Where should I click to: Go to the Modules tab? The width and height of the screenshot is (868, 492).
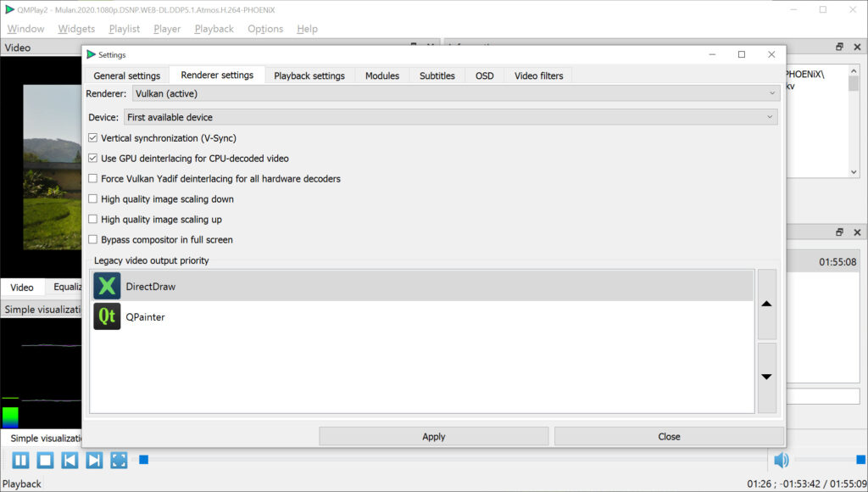coord(382,75)
